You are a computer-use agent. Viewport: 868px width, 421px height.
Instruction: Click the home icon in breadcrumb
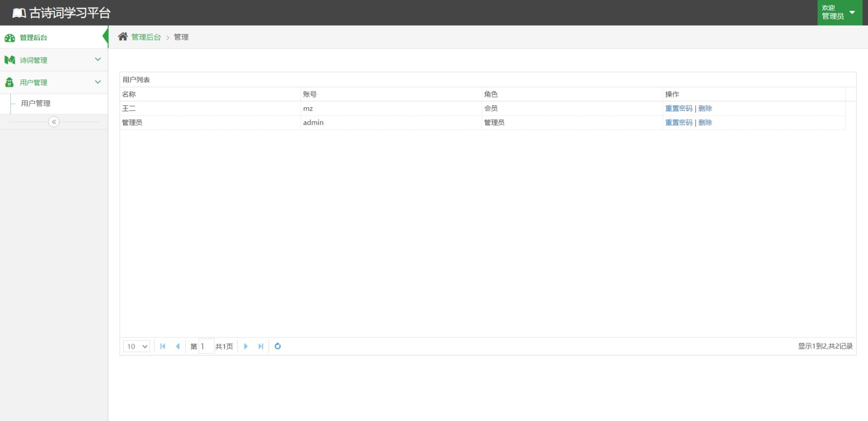click(123, 37)
